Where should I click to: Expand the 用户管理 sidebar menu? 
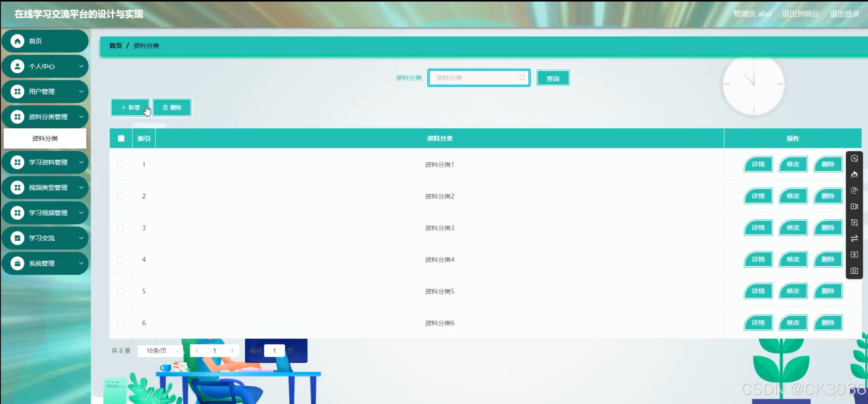pyautogui.click(x=45, y=91)
